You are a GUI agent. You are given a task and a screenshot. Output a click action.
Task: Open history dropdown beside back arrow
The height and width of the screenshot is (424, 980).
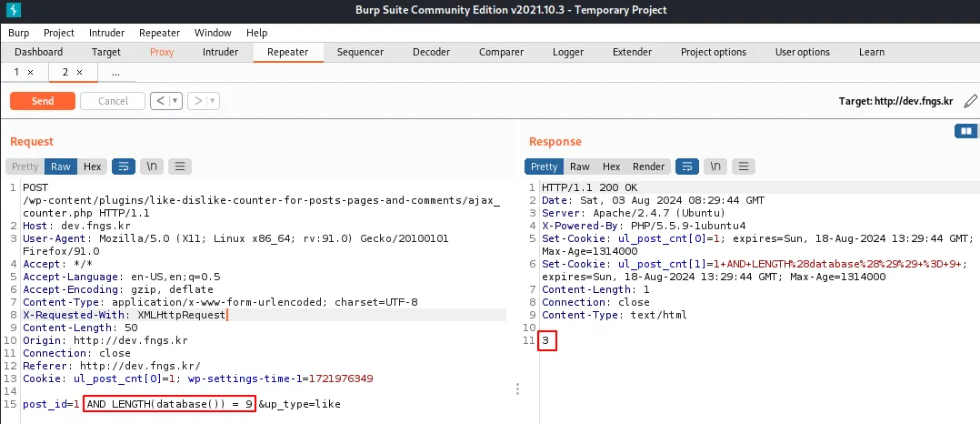point(175,101)
